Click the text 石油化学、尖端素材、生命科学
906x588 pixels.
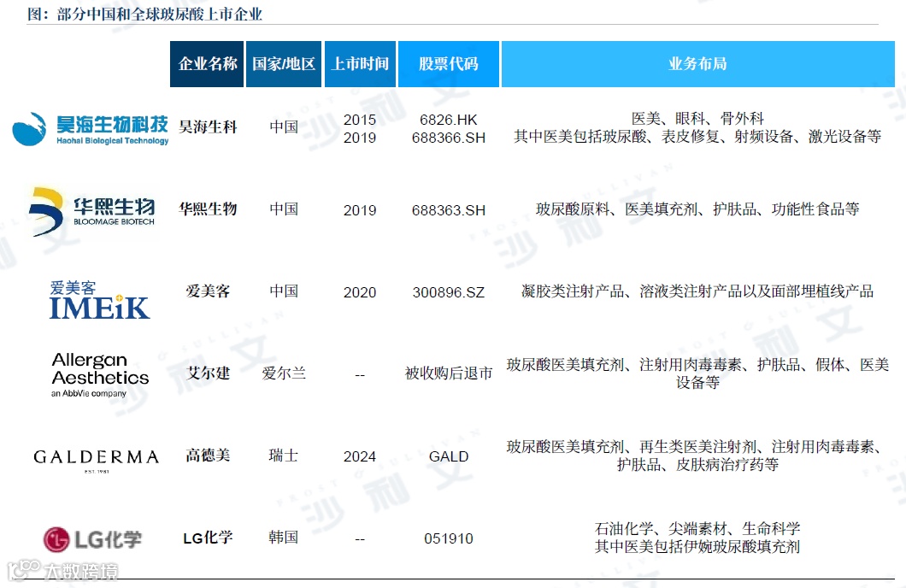pos(698,528)
